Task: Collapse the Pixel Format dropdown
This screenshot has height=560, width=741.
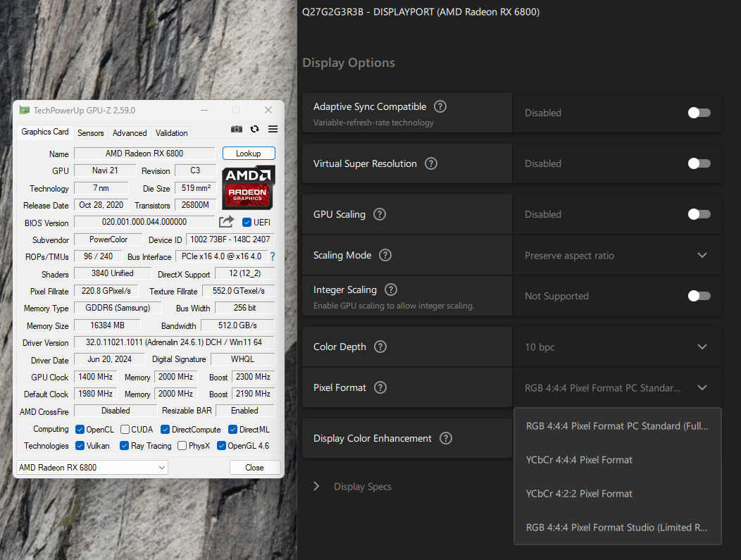Action: (x=617, y=387)
